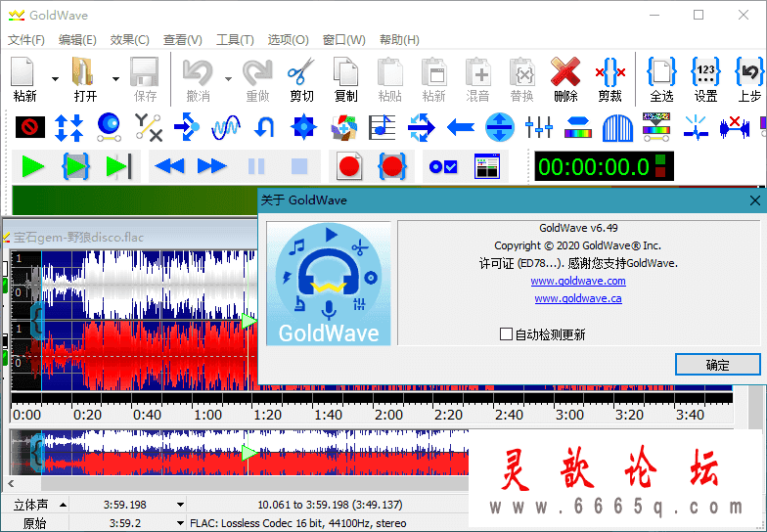Click the up-down arrows volume effect icon
The height and width of the screenshot is (532, 767).
(68, 127)
